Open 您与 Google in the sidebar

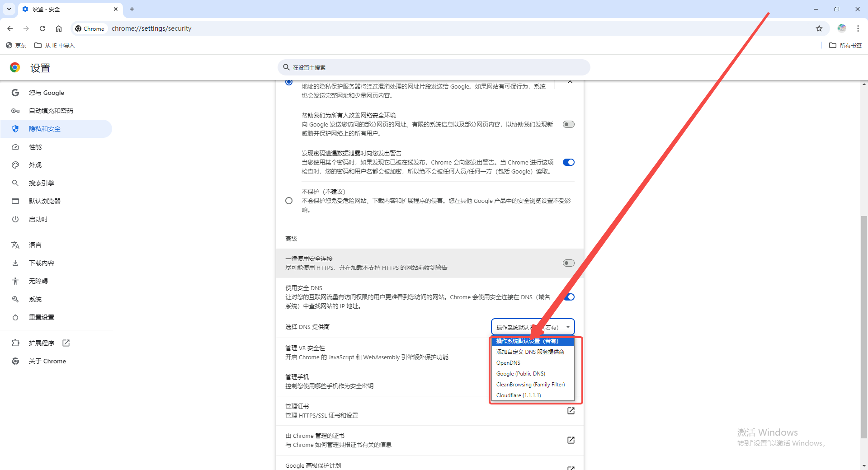point(57,93)
